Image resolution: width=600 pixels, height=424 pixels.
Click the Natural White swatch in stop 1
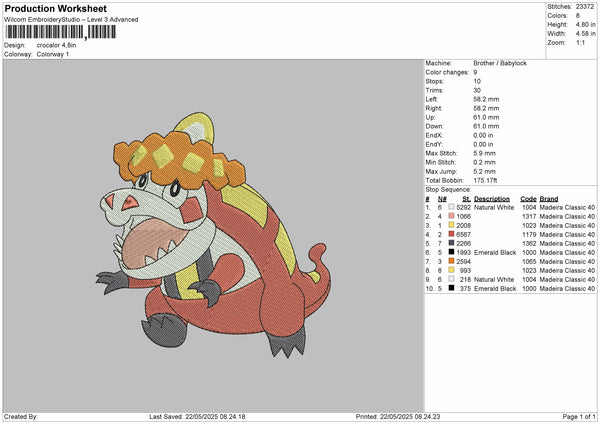pyautogui.click(x=452, y=207)
